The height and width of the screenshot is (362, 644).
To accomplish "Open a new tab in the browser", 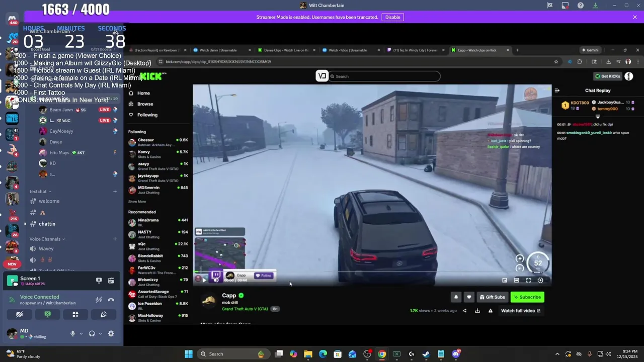I will tap(517, 50).
